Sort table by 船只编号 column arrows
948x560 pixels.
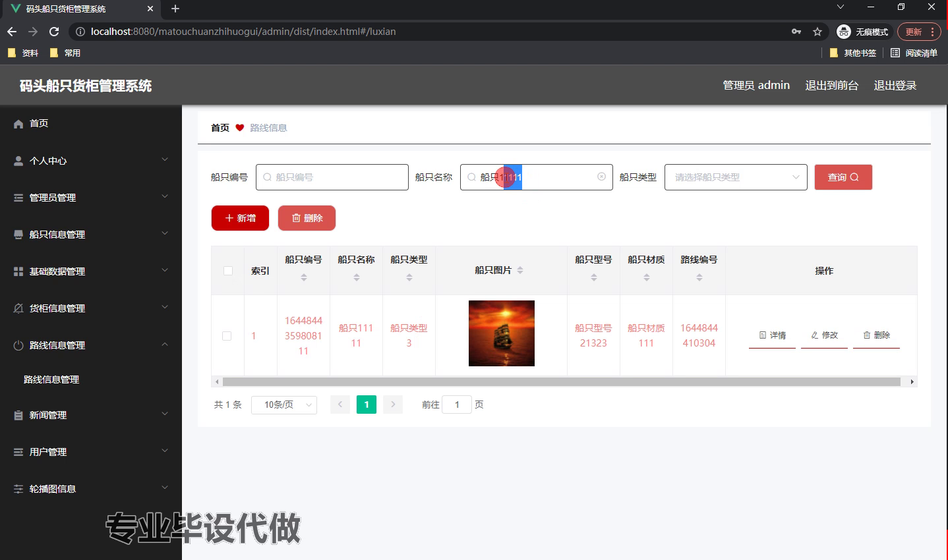tap(304, 278)
